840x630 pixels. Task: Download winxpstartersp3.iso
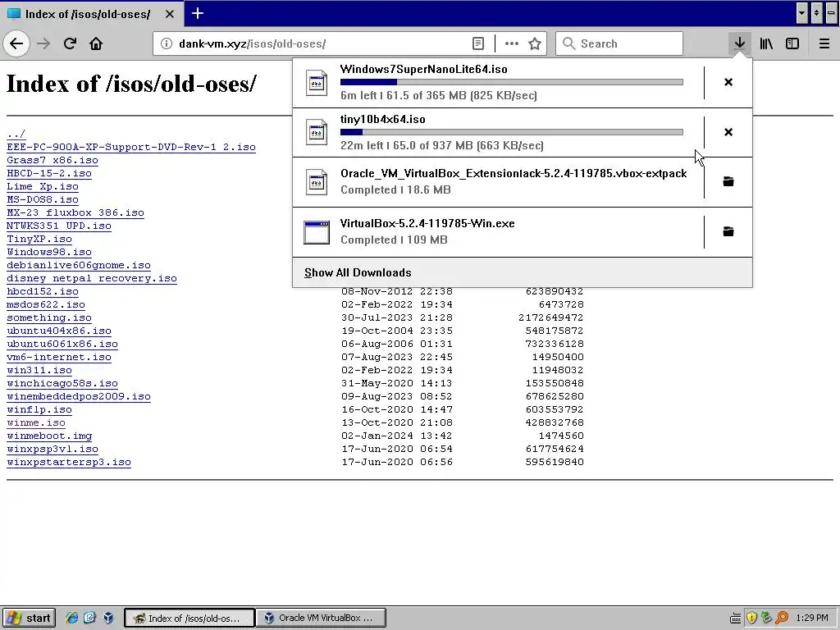click(x=69, y=462)
